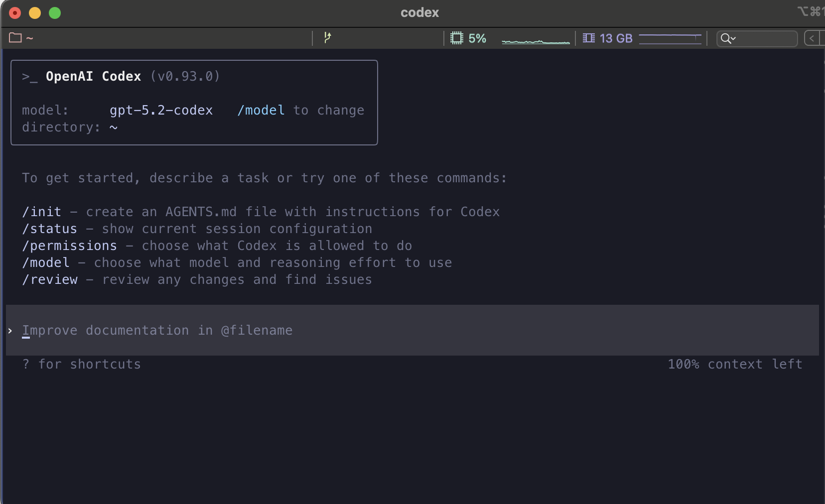Screen dimensions: 825x504
Task: Click the '? for shortcuts' hint
Action: 82,364
